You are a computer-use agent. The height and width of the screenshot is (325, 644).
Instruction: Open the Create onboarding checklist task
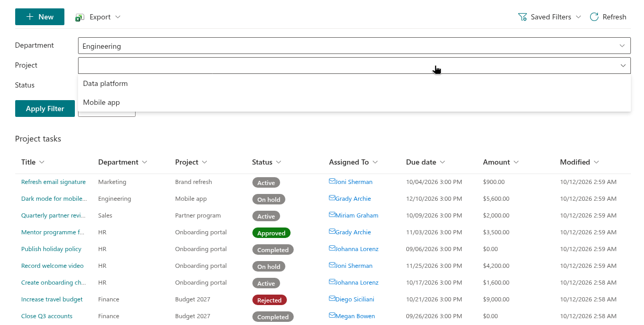click(x=53, y=283)
